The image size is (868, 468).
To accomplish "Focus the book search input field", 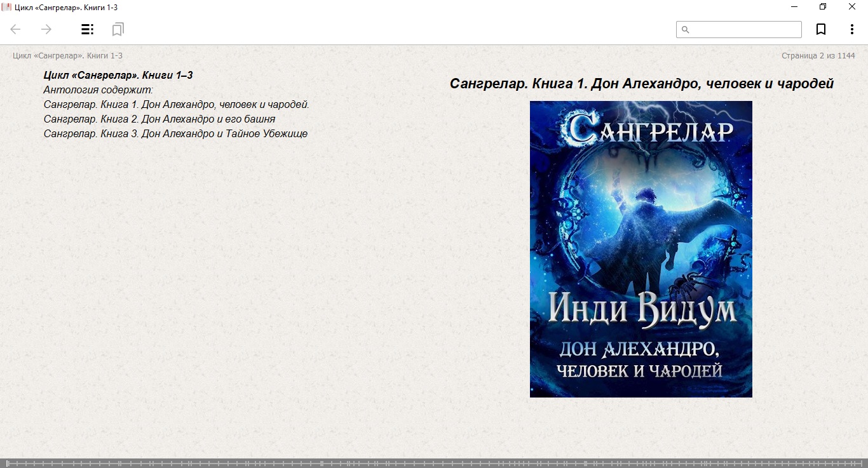I will (745, 30).
